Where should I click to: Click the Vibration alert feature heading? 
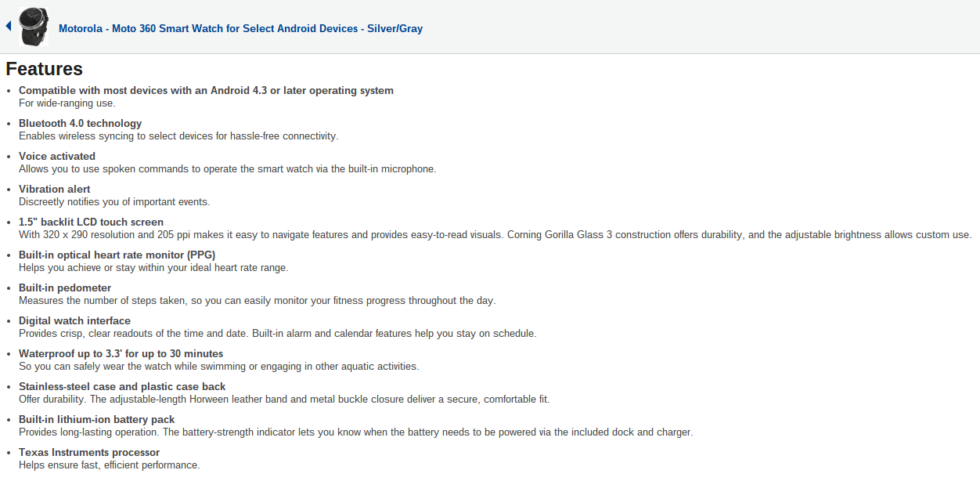point(54,189)
